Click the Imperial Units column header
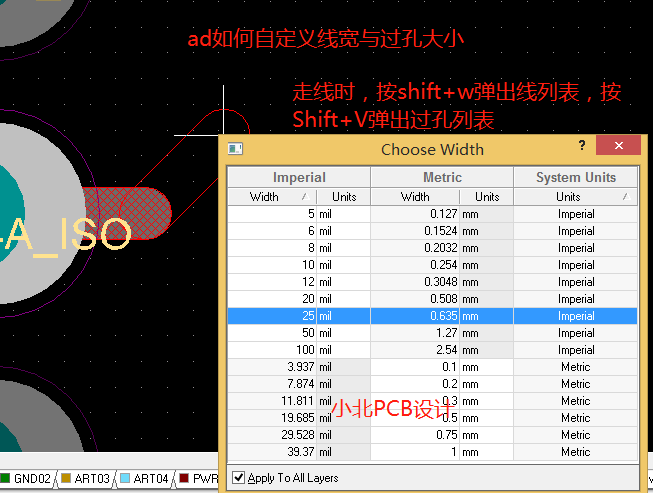This screenshot has width=653, height=493. click(x=344, y=197)
